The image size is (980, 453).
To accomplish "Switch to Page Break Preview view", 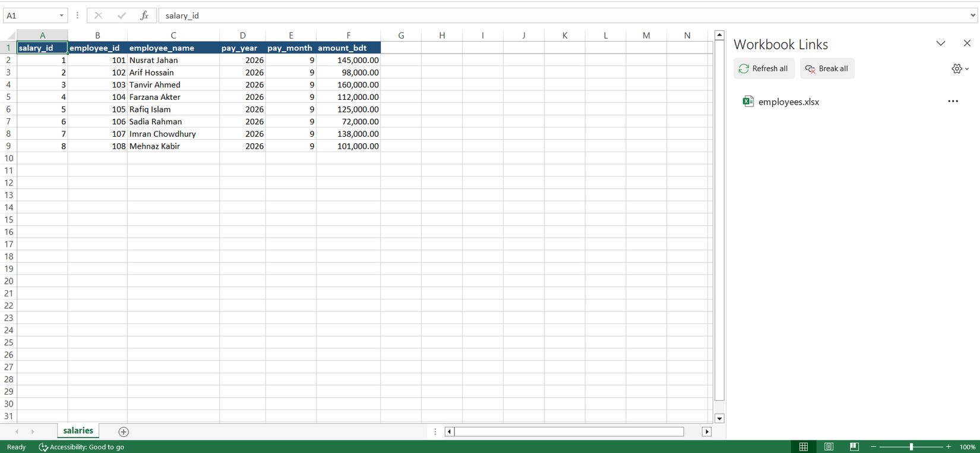I will [854, 447].
